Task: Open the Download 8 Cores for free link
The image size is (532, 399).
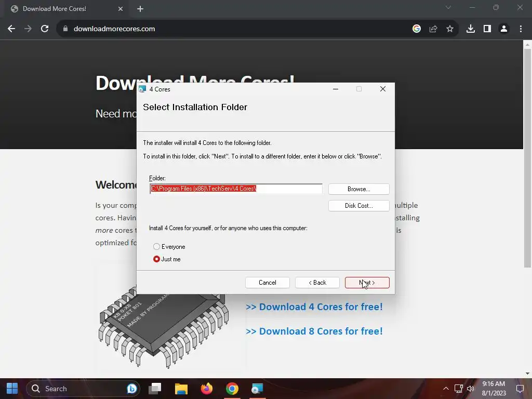Action: pos(314,331)
